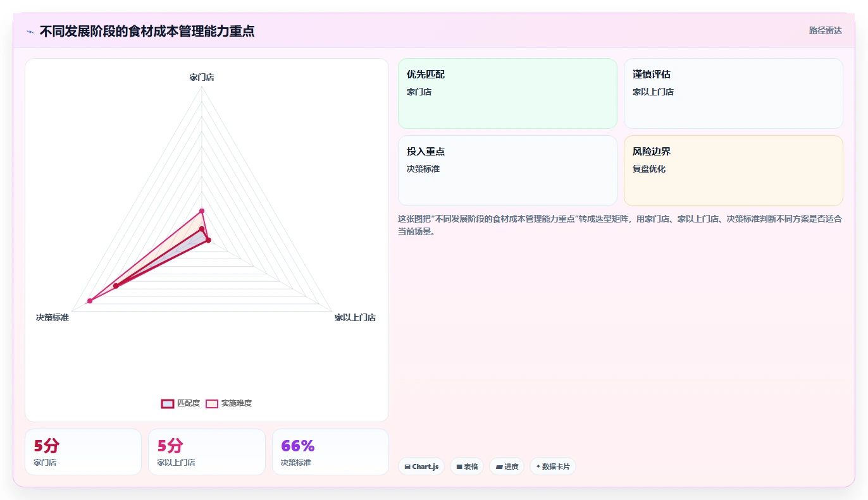
Task: Click the 进度 tag chip
Action: pyautogui.click(x=507, y=466)
